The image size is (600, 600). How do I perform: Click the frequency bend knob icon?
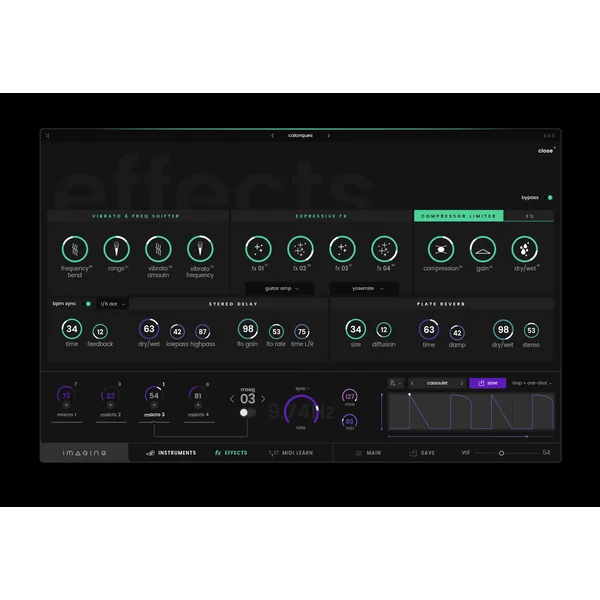point(75,249)
